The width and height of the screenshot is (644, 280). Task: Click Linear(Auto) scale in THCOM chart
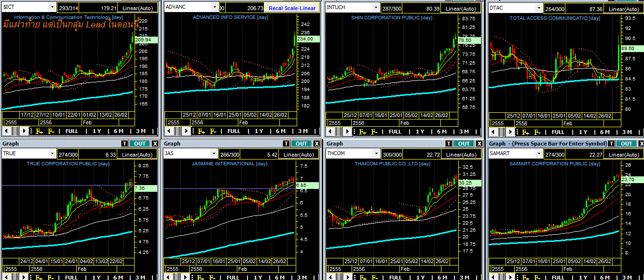pyautogui.click(x=461, y=154)
